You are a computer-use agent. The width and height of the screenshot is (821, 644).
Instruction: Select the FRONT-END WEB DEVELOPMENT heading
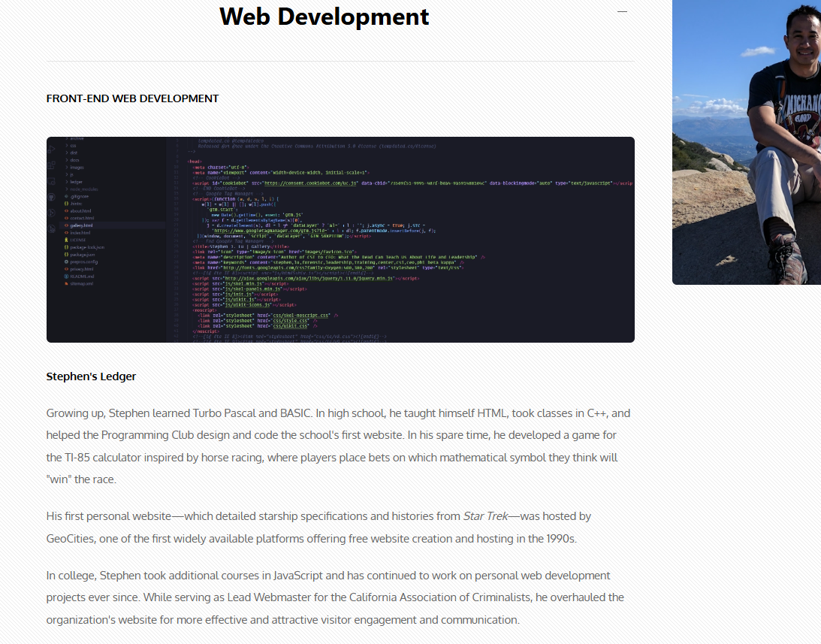(132, 98)
